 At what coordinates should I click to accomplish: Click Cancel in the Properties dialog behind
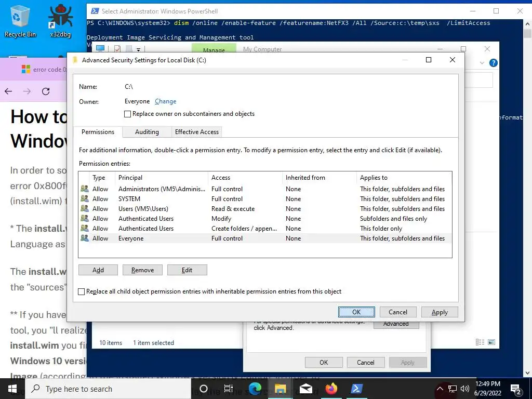[366, 362]
